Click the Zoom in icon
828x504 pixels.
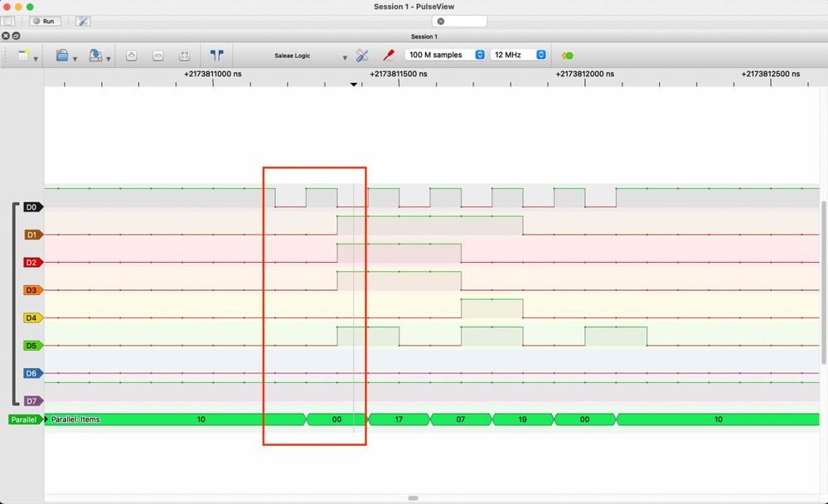coord(132,56)
